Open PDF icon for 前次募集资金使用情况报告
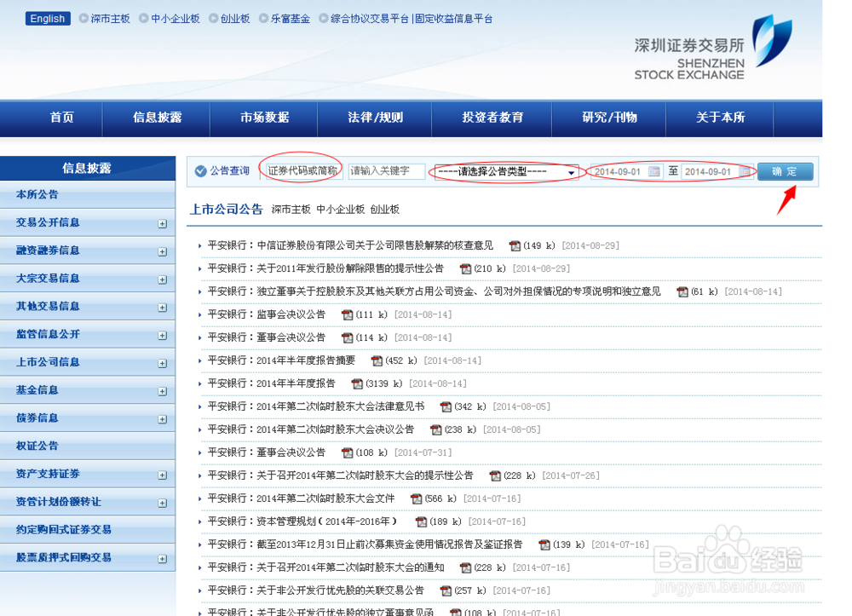The height and width of the screenshot is (616, 852). click(x=544, y=544)
